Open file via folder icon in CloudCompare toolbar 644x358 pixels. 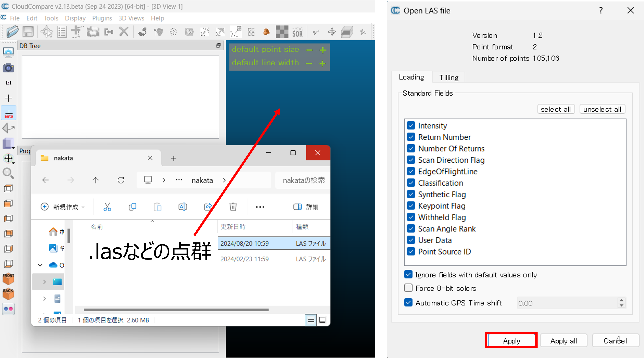click(12, 32)
